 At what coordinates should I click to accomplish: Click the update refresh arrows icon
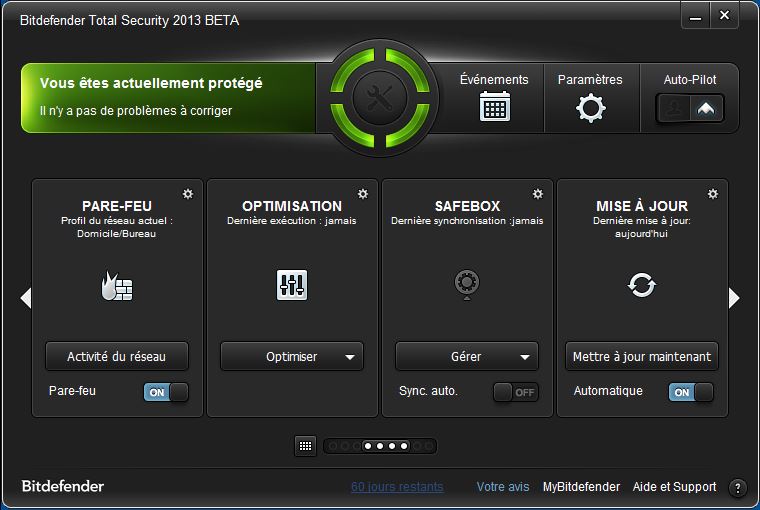click(x=642, y=285)
